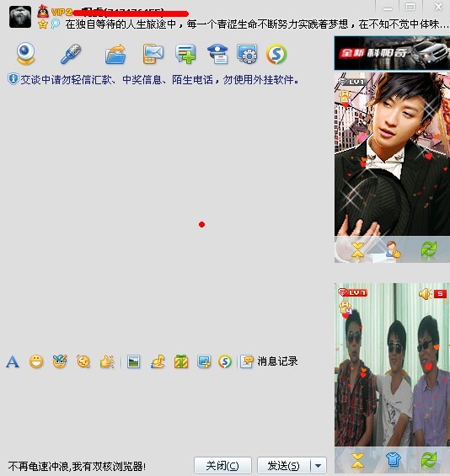Viewport: 450px width, 476px height.
Task: Click the 发送(S) send button
Action: click(284, 465)
